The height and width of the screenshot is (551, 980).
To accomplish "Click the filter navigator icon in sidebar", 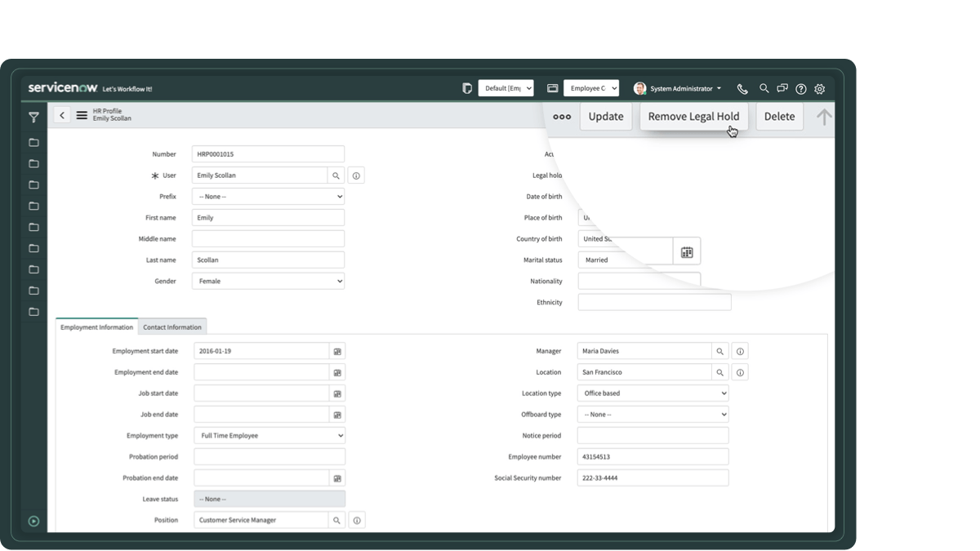I will tap(33, 117).
